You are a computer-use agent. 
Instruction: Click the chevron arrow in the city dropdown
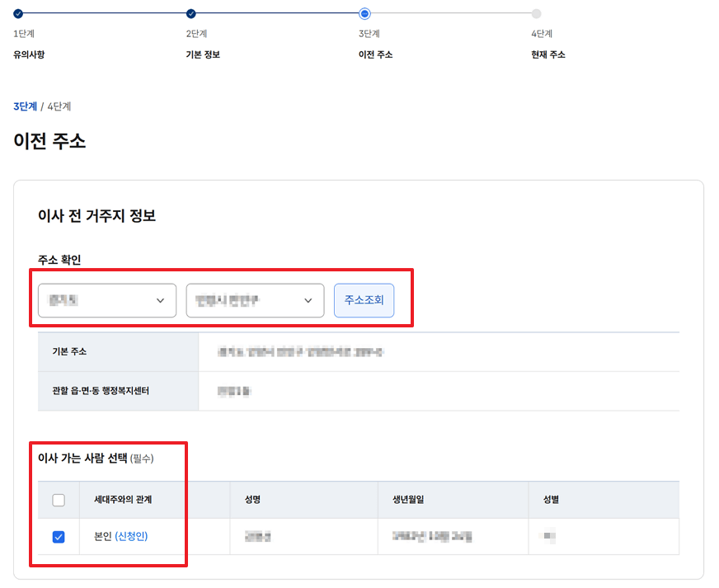[308, 300]
